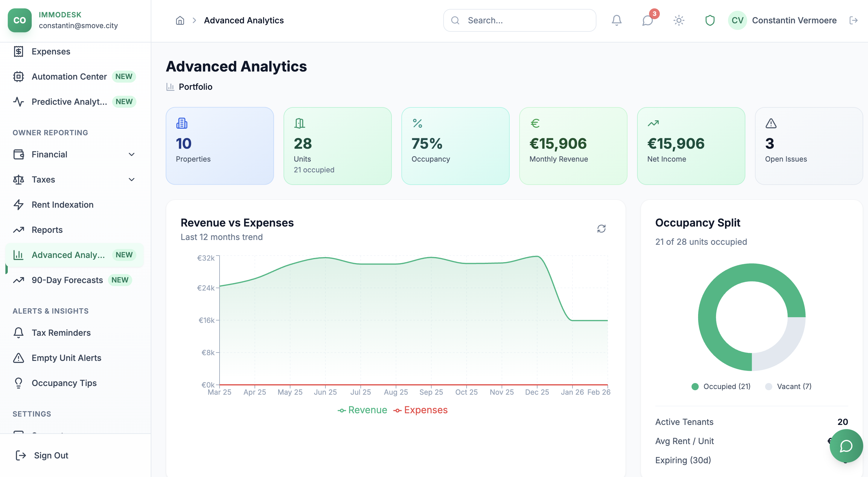Open the floating chat support bubble

846,446
